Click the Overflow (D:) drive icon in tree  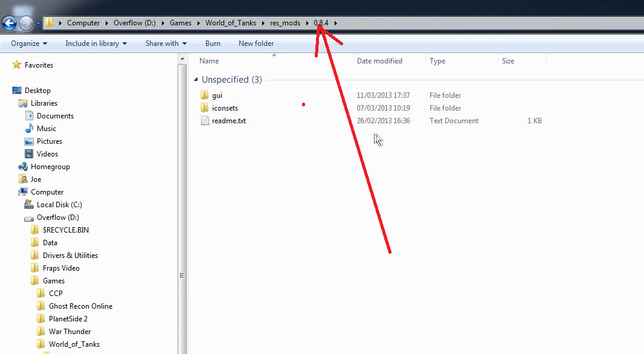coord(29,217)
